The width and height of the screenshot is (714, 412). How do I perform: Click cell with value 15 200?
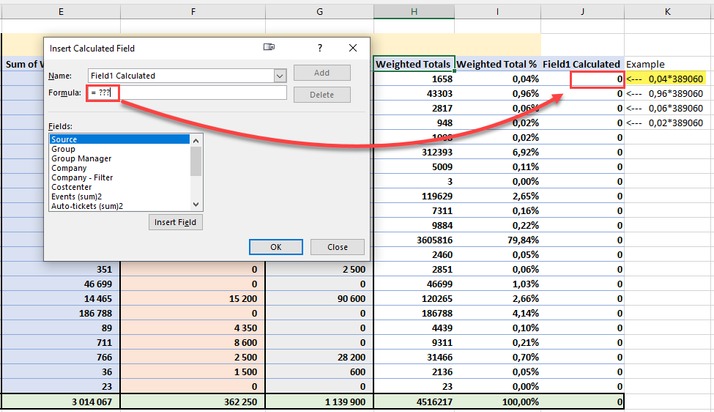[193, 299]
